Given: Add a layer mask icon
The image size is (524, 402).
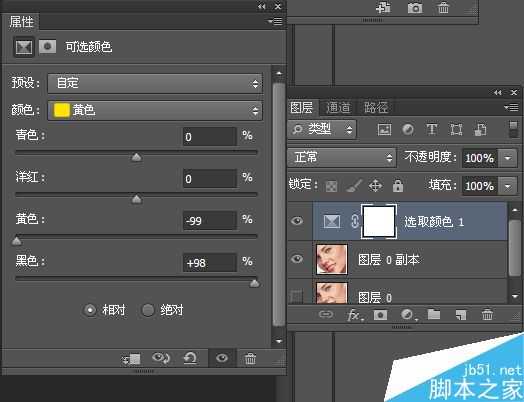Looking at the screenshot, I should click(x=380, y=314).
